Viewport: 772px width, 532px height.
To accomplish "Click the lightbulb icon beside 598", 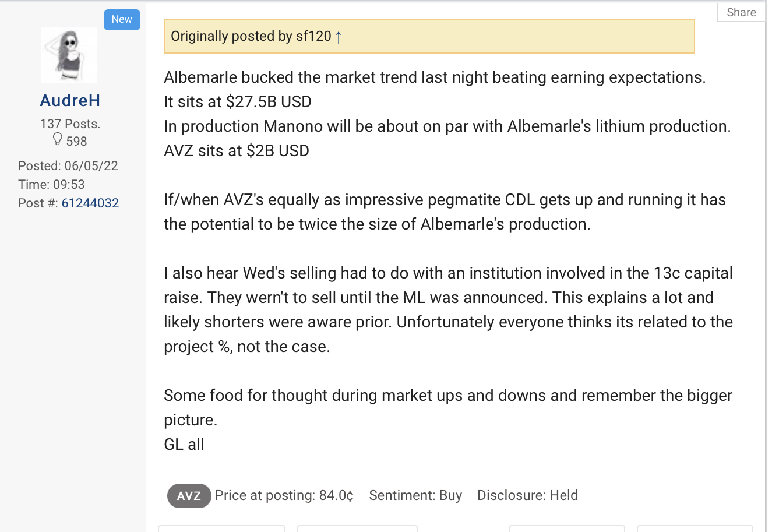I will point(57,139).
